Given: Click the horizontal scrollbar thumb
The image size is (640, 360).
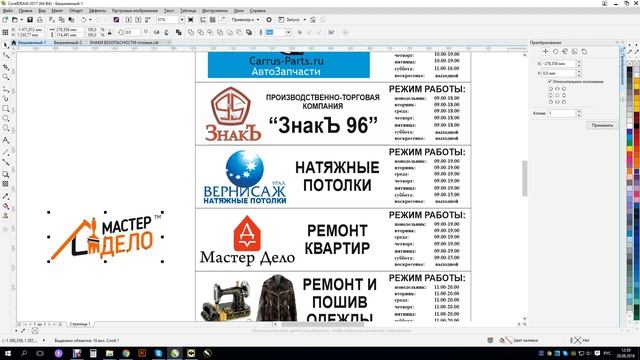Looking at the screenshot, I should coord(322,324).
